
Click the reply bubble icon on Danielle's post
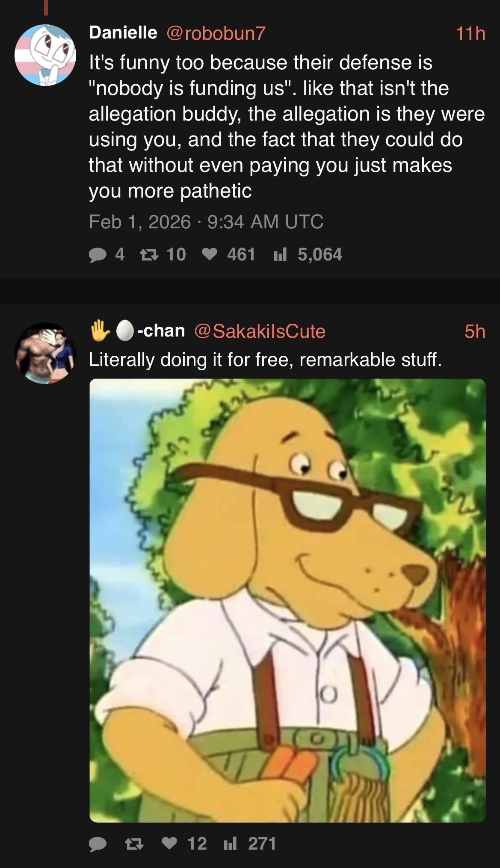[x=97, y=255]
